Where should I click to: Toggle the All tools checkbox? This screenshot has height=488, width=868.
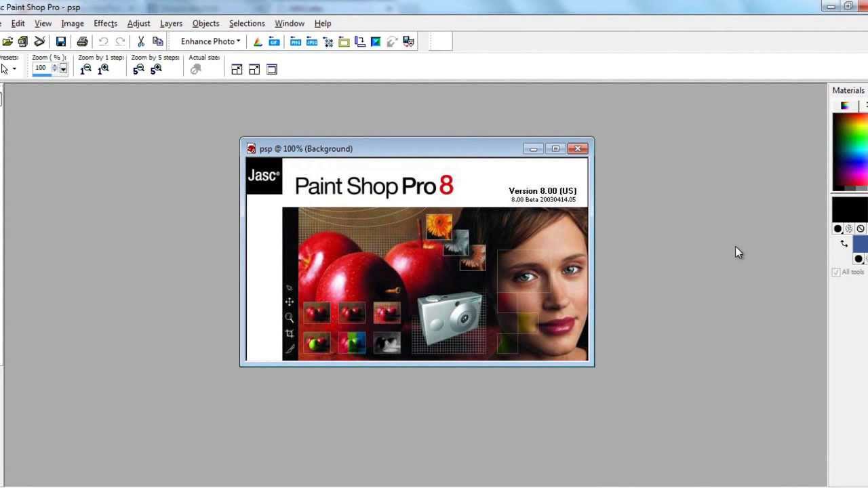836,272
